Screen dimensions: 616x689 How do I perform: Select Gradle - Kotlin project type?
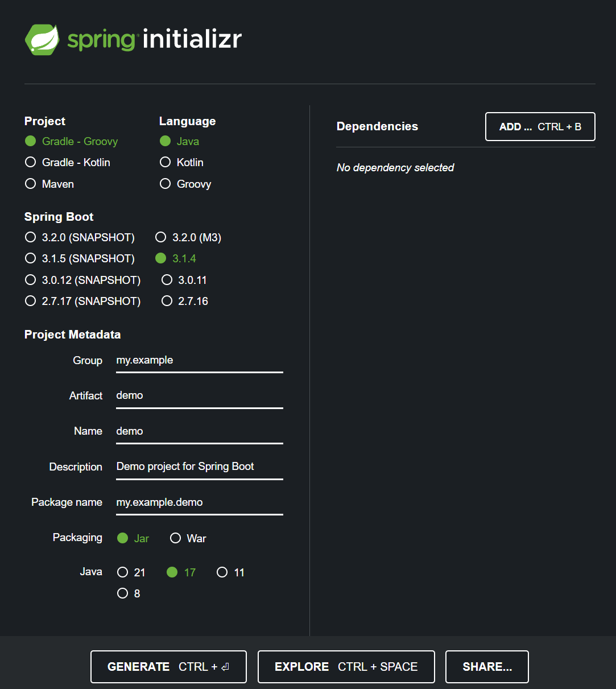pos(67,162)
